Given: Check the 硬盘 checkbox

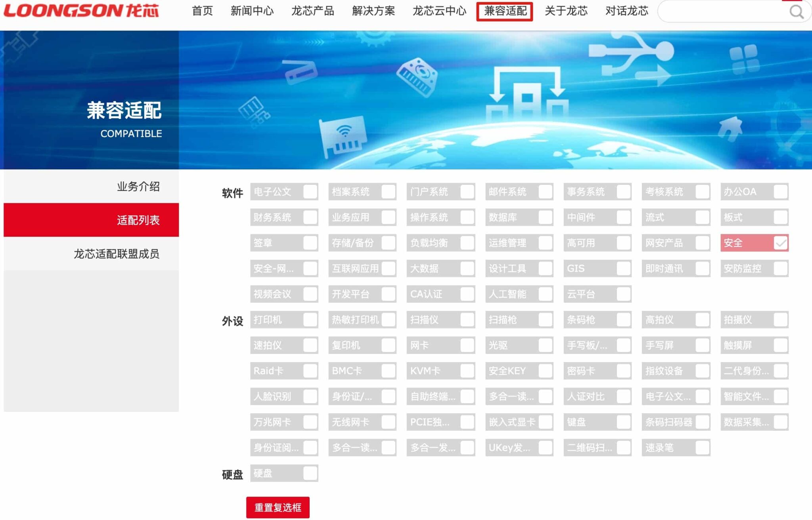Looking at the screenshot, I should tap(310, 473).
